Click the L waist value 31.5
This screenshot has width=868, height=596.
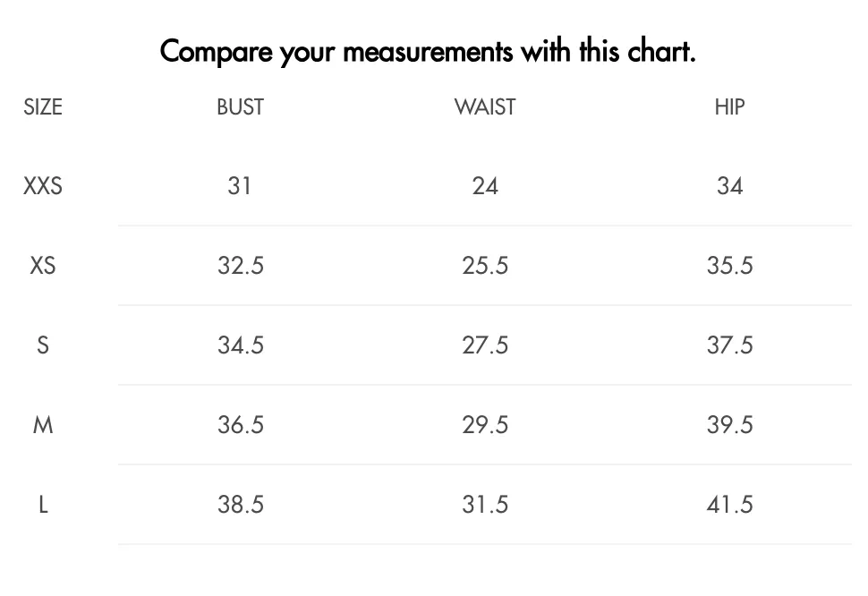pos(485,505)
